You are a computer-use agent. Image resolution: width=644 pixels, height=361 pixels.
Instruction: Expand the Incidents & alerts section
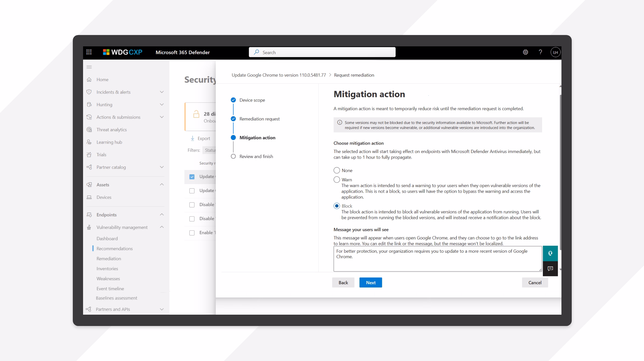point(162,92)
